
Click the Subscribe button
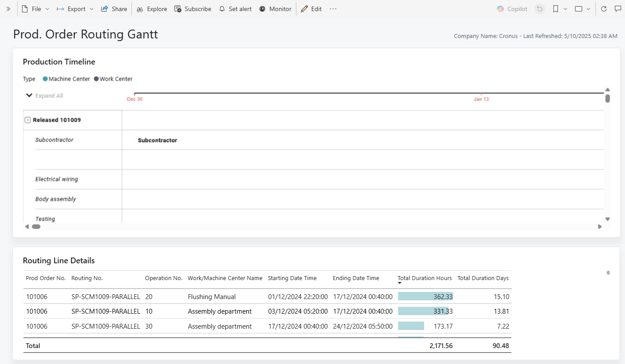[193, 9]
